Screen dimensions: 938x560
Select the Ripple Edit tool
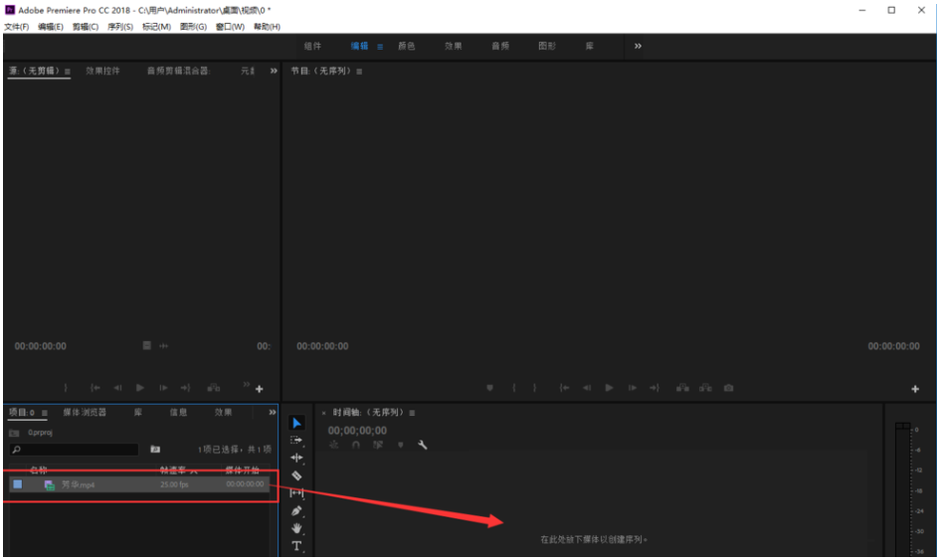pos(296,458)
